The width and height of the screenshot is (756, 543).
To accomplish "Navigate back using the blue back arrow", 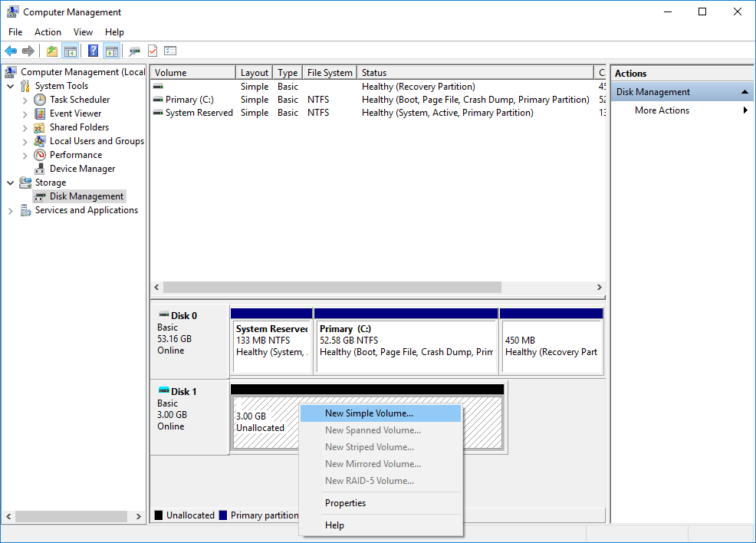I will click(x=10, y=51).
